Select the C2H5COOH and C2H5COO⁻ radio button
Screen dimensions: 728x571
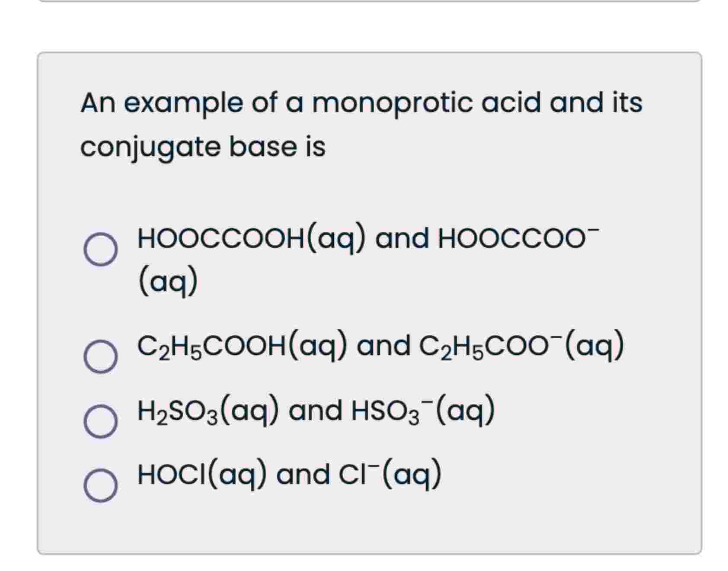(x=99, y=356)
